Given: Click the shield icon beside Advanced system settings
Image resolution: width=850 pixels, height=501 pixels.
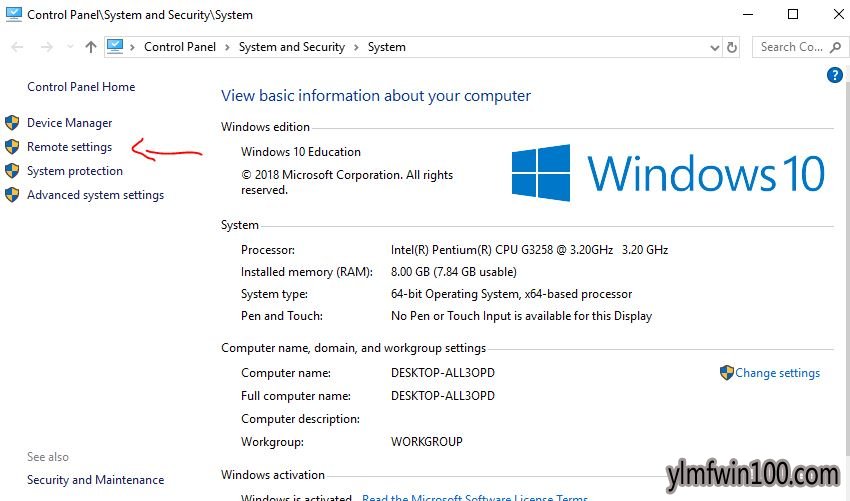Looking at the screenshot, I should (x=12, y=194).
